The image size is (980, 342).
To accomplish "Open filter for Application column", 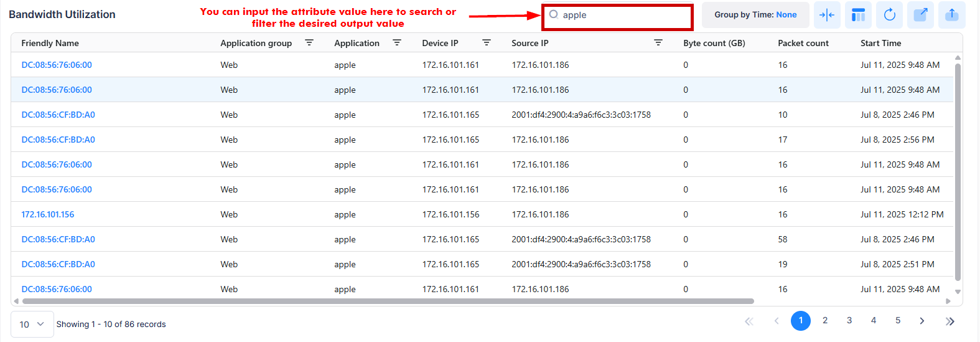I will pyautogui.click(x=396, y=43).
